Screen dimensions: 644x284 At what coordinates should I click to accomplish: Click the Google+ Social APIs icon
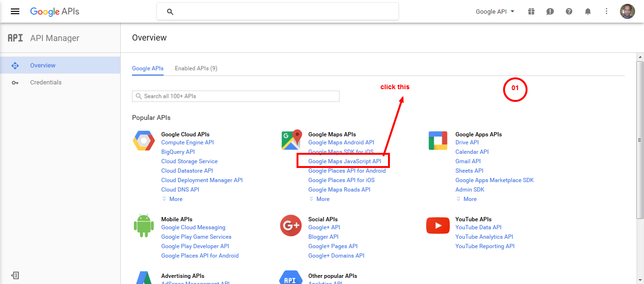(291, 226)
